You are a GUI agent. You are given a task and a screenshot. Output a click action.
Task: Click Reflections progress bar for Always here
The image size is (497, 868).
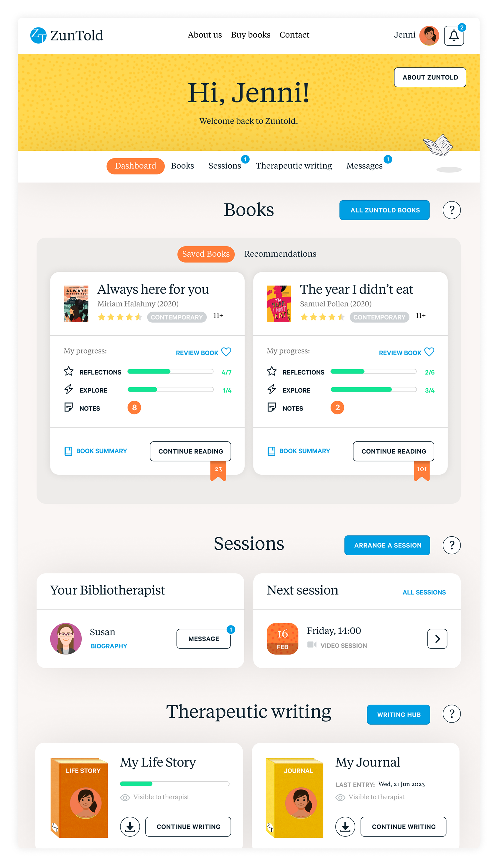tap(170, 372)
